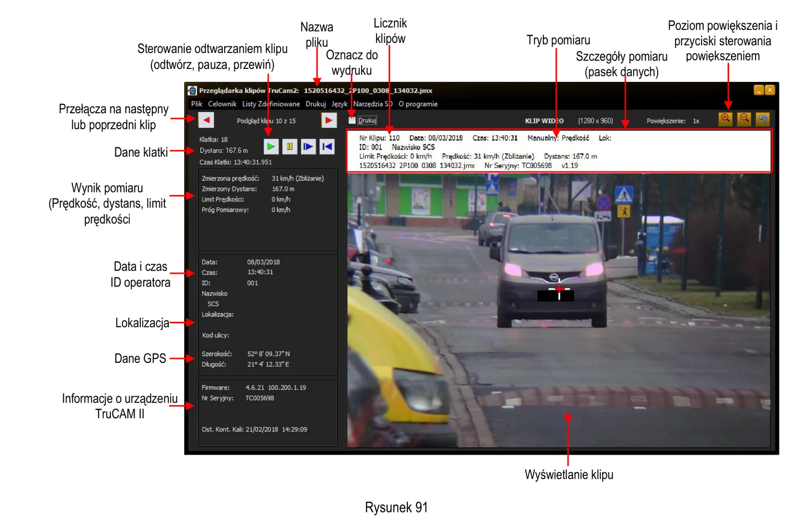Click 'Prędkość: 31 km/h (Zbliżanie)' in data bar
The image size is (799, 532).
(x=488, y=156)
